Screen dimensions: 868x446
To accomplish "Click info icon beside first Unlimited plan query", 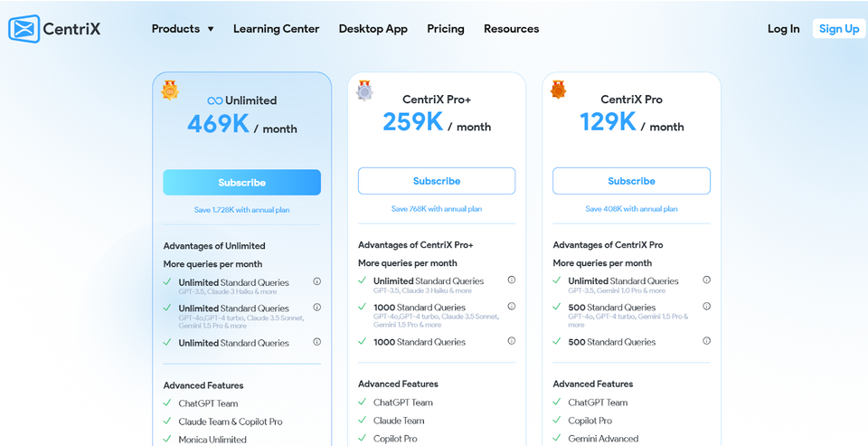I will pos(317,281).
